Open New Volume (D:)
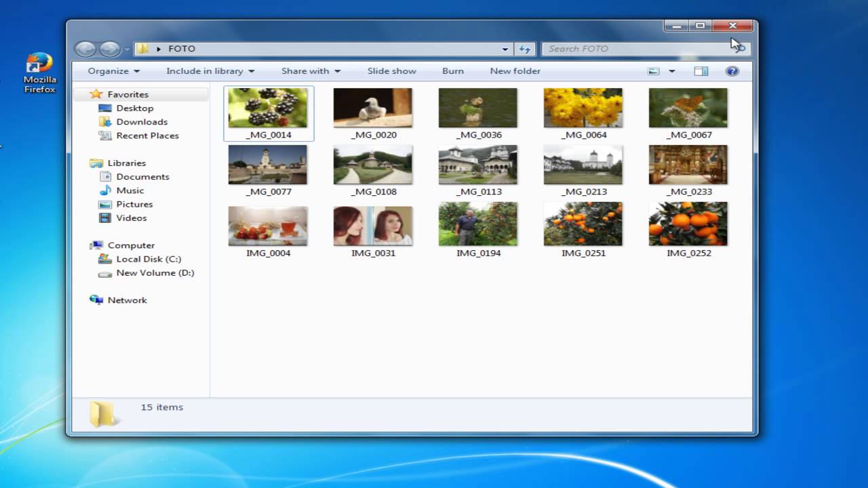Image resolution: width=868 pixels, height=488 pixels. pos(155,272)
